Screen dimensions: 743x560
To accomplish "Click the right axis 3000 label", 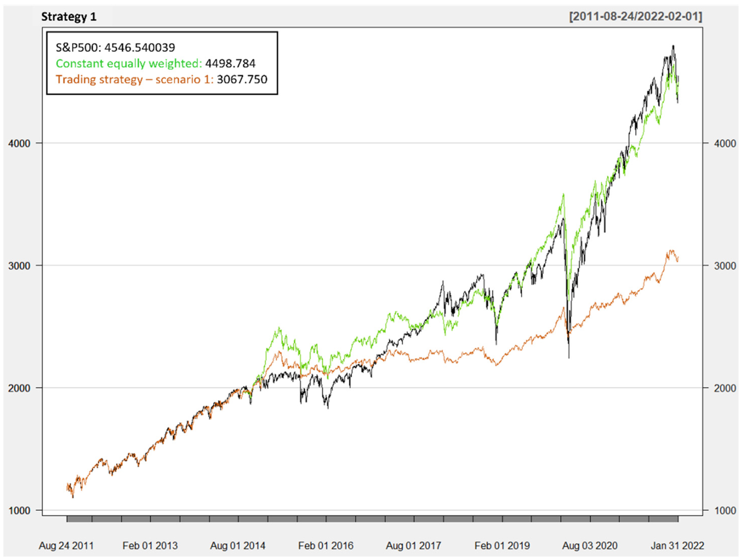I will pyautogui.click(x=725, y=265).
